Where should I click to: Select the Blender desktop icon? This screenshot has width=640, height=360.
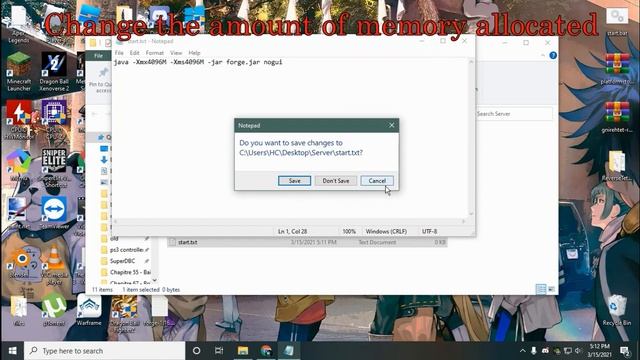[20, 263]
